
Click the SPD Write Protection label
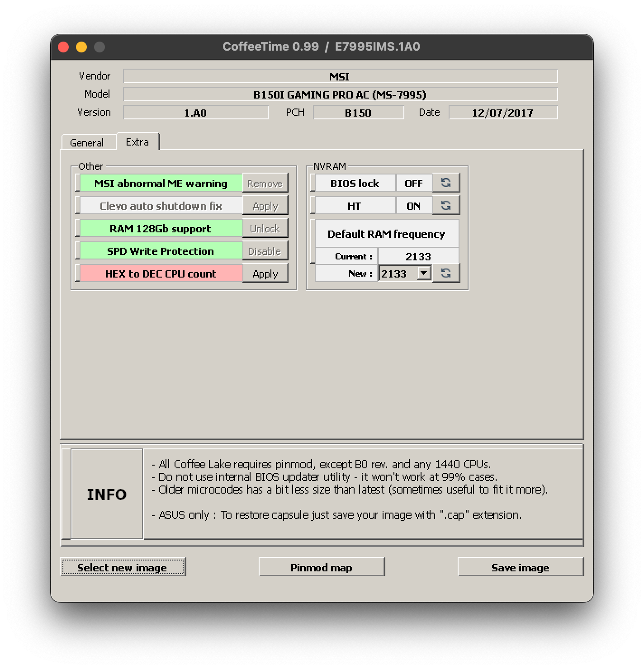(x=161, y=251)
